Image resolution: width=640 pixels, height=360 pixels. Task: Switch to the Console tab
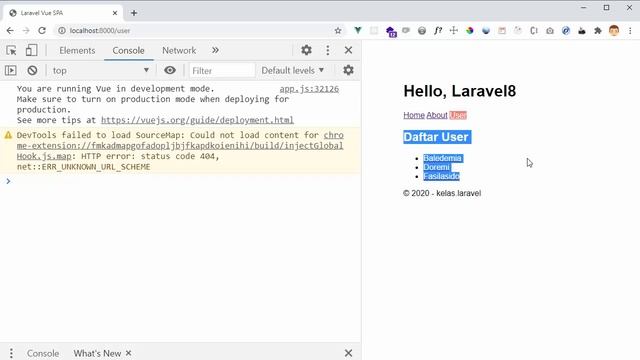[128, 50]
